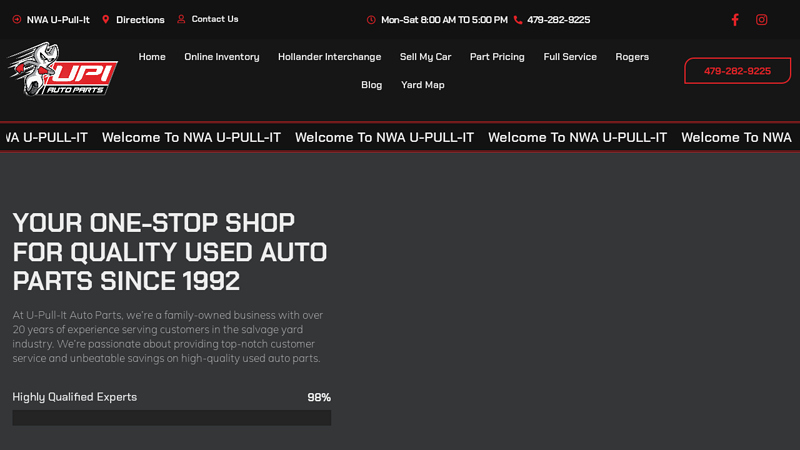Click the clock icon beside business hours
The image size is (800, 450).
point(371,20)
